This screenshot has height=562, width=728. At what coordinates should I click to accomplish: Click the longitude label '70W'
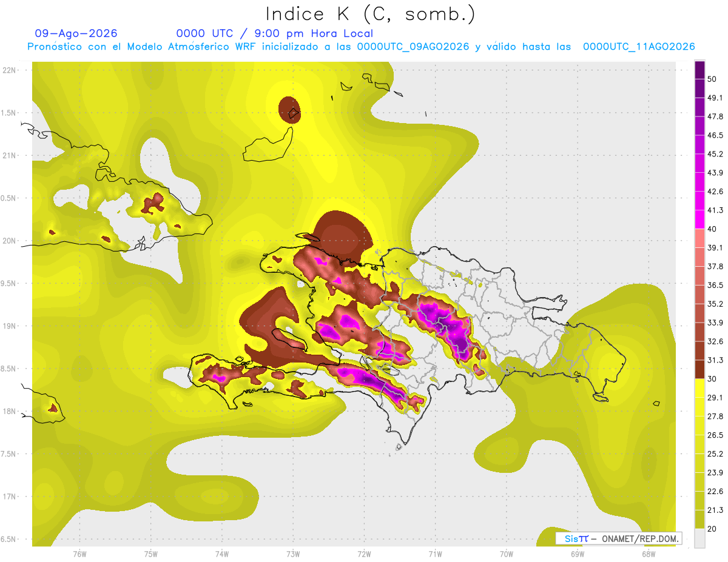coord(507,554)
